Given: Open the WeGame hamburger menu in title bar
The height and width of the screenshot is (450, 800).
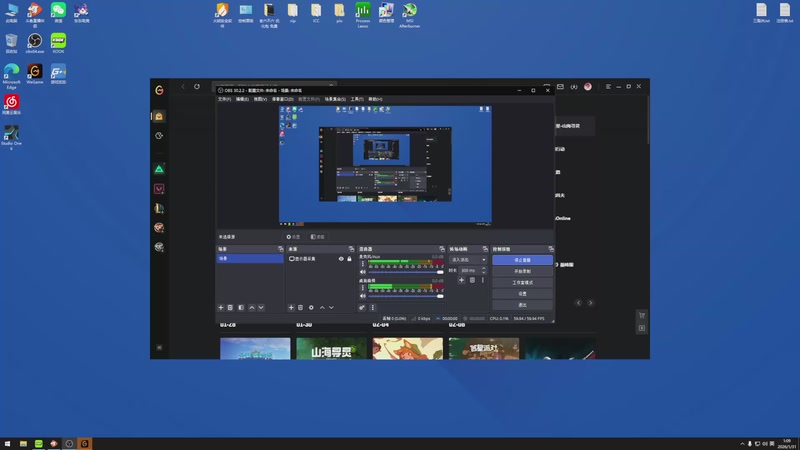Looking at the screenshot, I should (608, 87).
